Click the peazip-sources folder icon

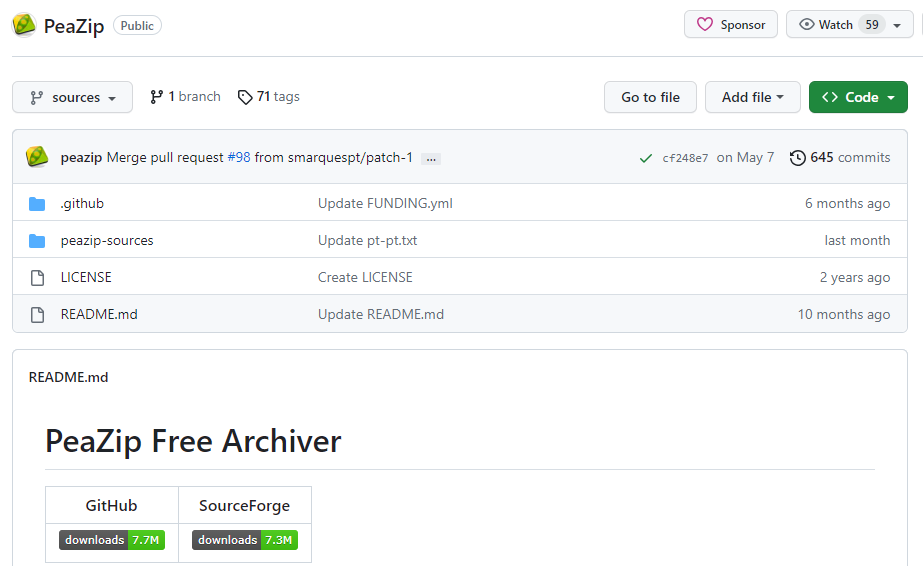37,241
